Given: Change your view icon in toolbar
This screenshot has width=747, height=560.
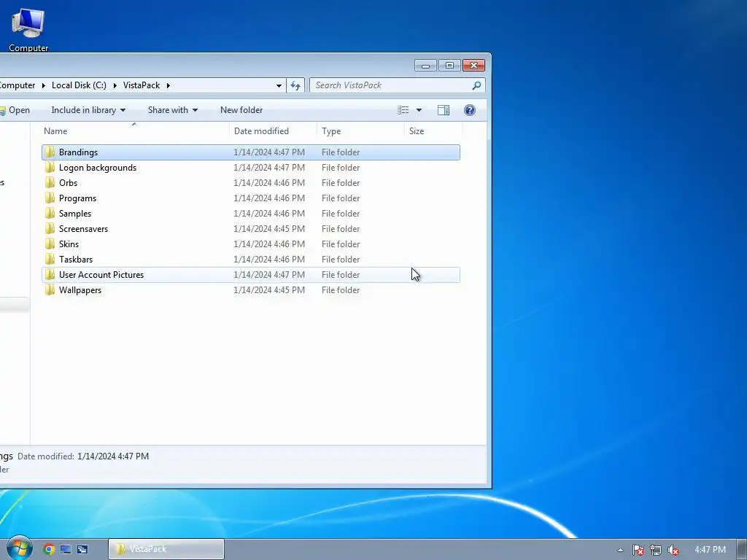Looking at the screenshot, I should pos(403,110).
